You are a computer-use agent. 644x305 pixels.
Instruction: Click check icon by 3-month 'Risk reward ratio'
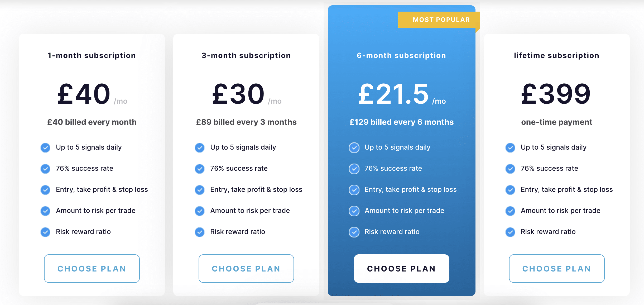pos(200,232)
